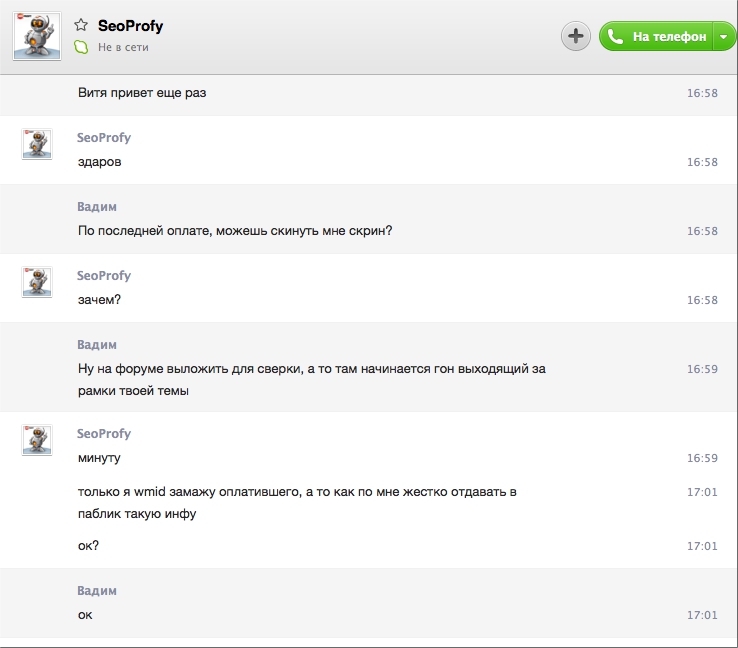Image resolution: width=738 pixels, height=648 pixels.
Task: Click the avatar beside the зачем? message
Action: click(x=37, y=282)
